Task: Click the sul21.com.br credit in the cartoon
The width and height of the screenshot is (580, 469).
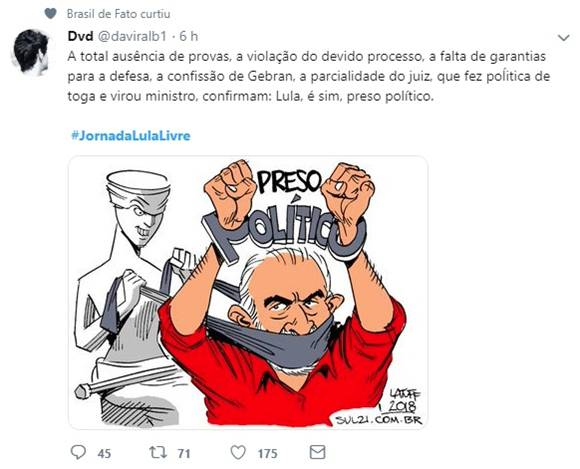Action: tap(379, 420)
